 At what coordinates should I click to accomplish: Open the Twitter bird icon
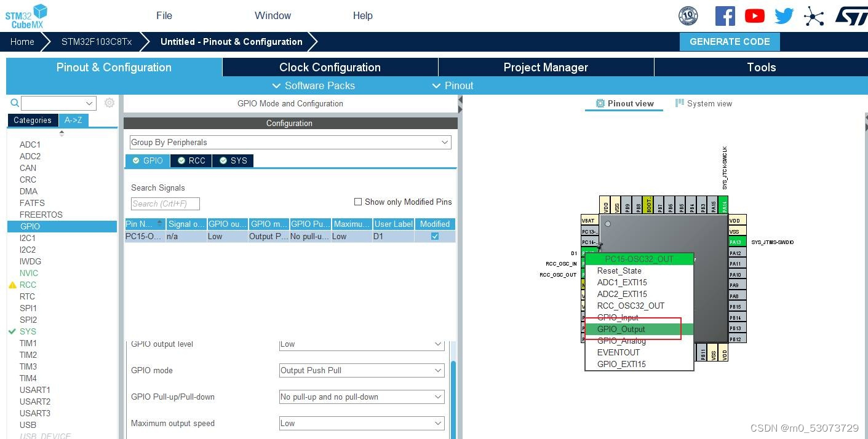click(x=784, y=16)
